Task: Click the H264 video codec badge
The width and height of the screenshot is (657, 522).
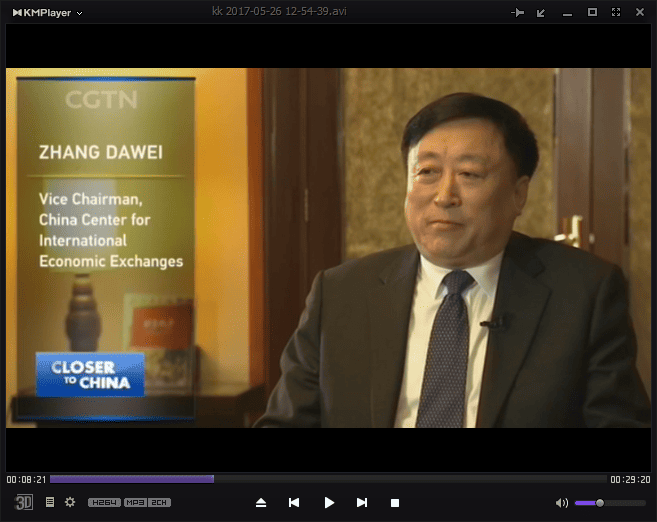Action: point(104,503)
